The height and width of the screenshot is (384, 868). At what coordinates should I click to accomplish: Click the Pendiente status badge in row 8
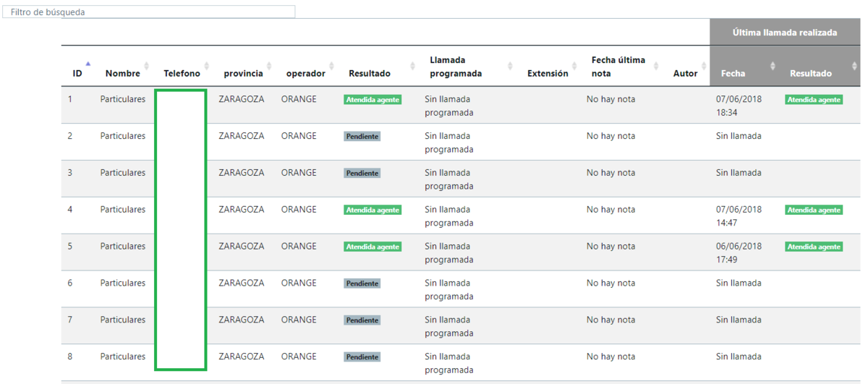tap(362, 357)
